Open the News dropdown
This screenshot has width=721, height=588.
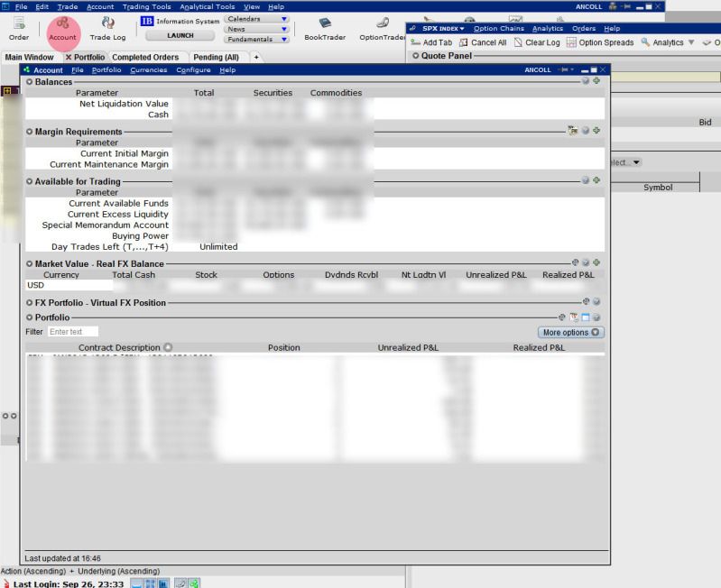(256, 29)
